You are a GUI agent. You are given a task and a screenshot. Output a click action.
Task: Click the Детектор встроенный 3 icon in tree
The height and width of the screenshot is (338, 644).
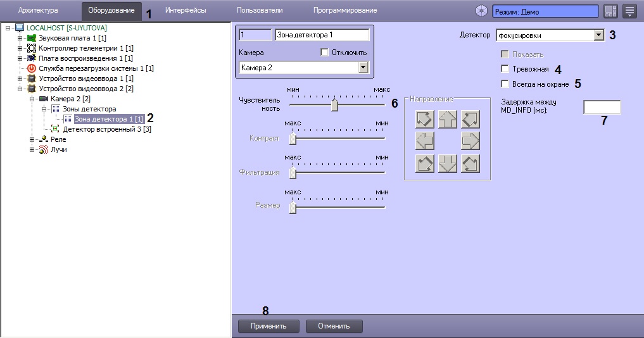pyautogui.click(x=55, y=129)
